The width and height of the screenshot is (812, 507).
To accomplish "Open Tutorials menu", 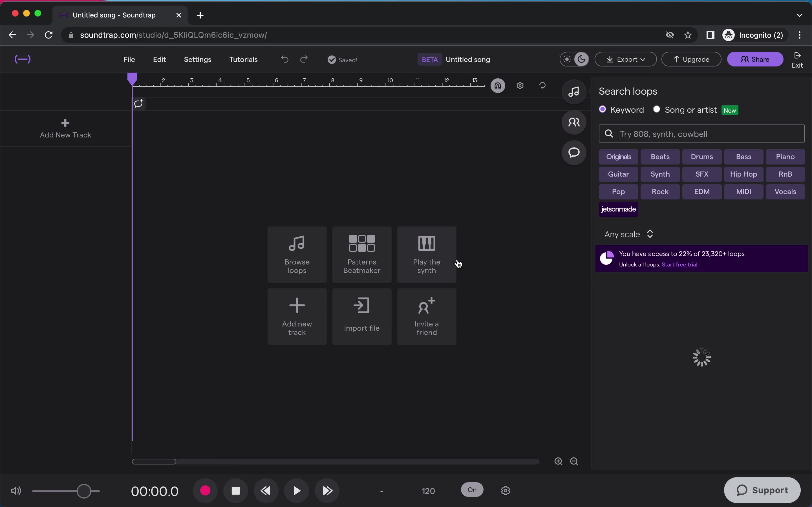I will tap(243, 59).
